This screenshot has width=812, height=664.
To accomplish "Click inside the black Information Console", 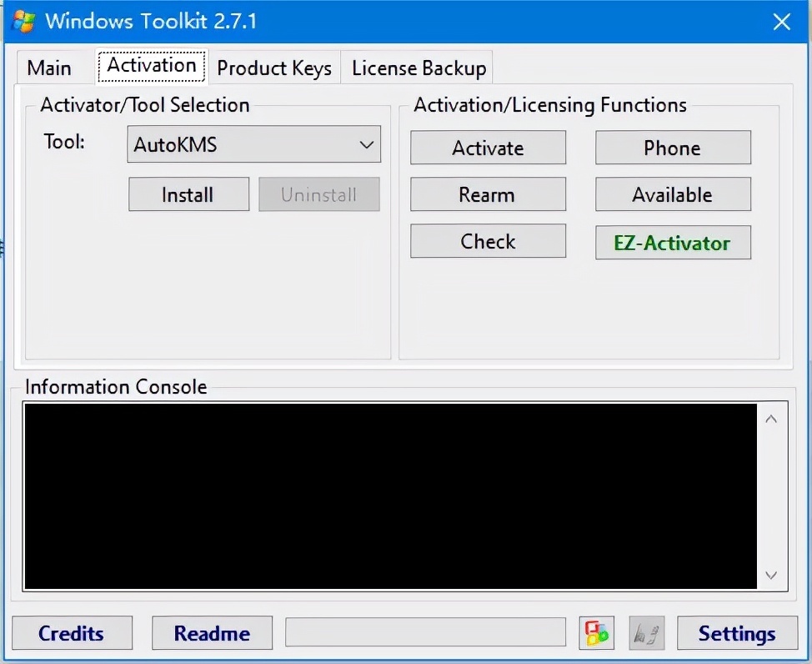I will click(x=390, y=496).
